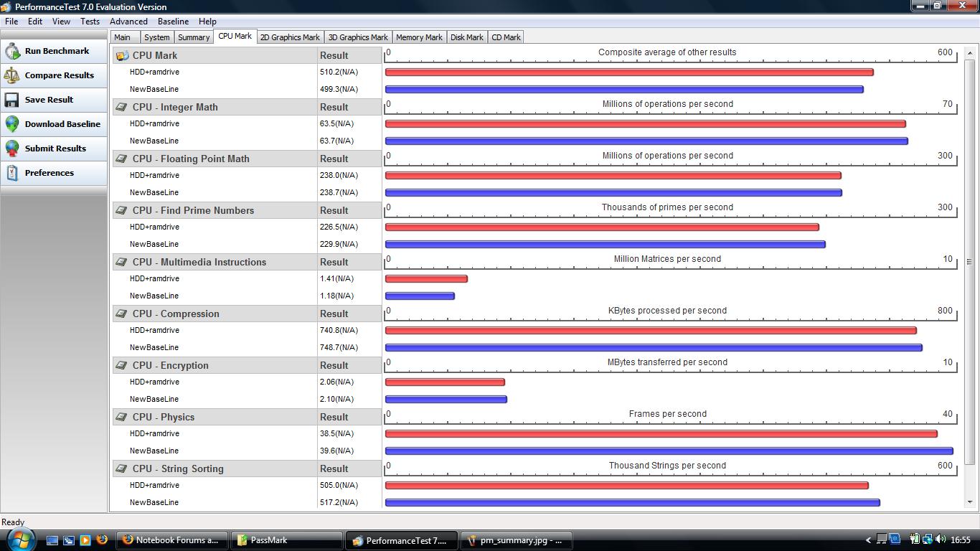Switch to the PassMark taskbar window
The image size is (980, 551).
[287, 540]
